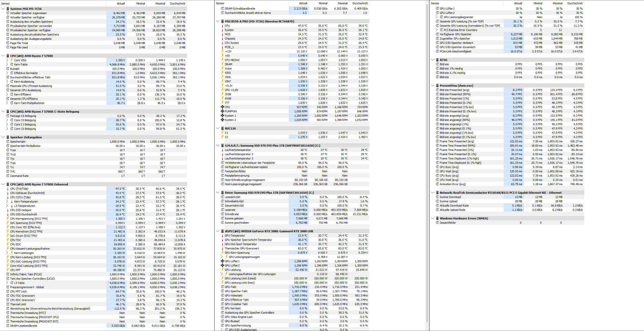Image resolution: width=644 pixels, height=331 pixels.
Task: Click the clock icon of PCIe-Link-Geschwindigkeit
Action: point(437,51)
